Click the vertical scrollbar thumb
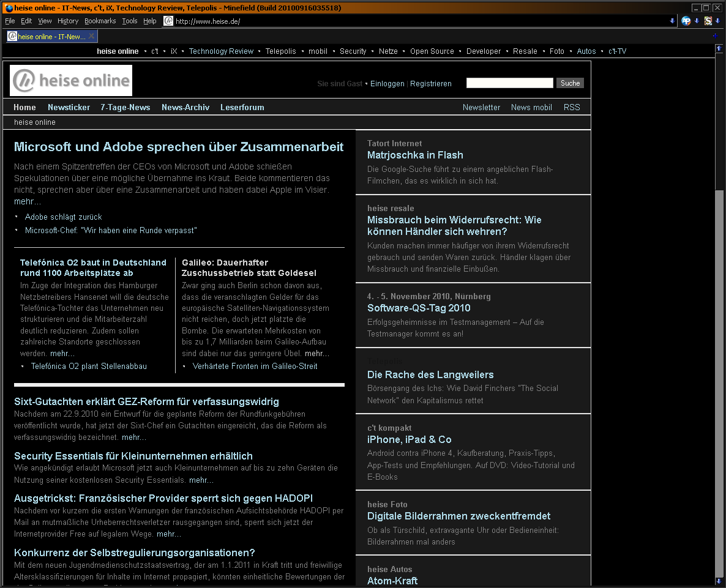Viewport: 726px width, 588px height. click(719, 382)
